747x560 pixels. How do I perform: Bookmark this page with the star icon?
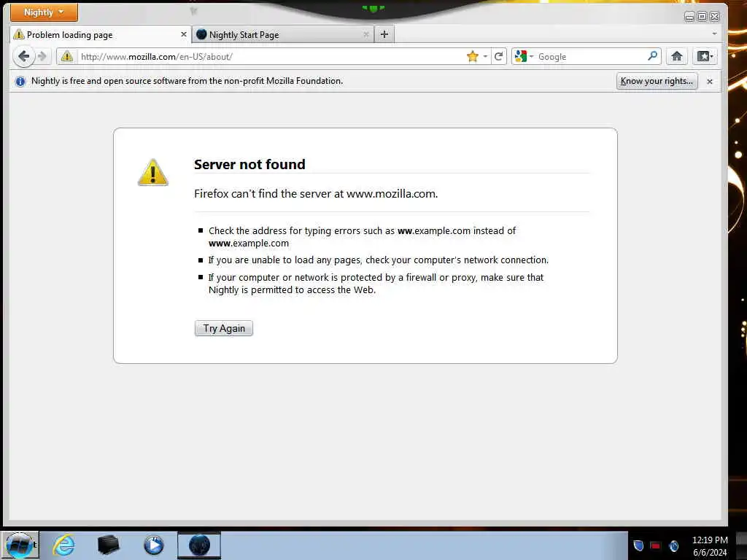click(x=473, y=57)
